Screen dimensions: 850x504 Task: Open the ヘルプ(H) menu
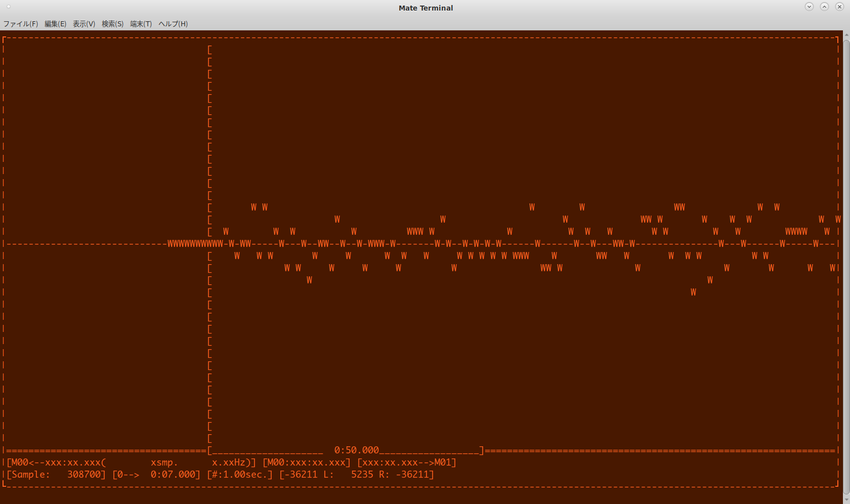click(173, 24)
